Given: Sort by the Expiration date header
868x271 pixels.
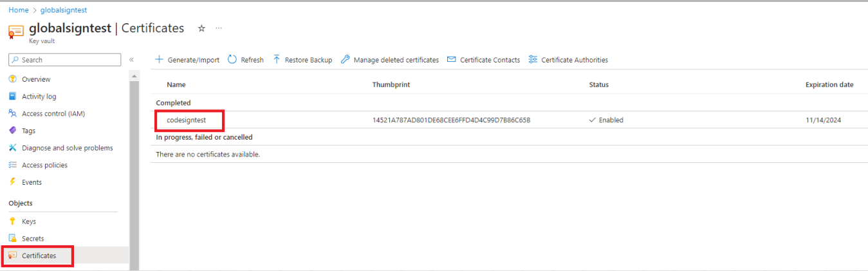Looking at the screenshot, I should point(829,85).
